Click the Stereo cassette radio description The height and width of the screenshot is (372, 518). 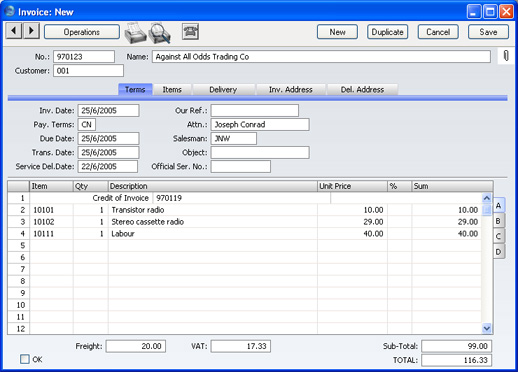tap(213, 222)
